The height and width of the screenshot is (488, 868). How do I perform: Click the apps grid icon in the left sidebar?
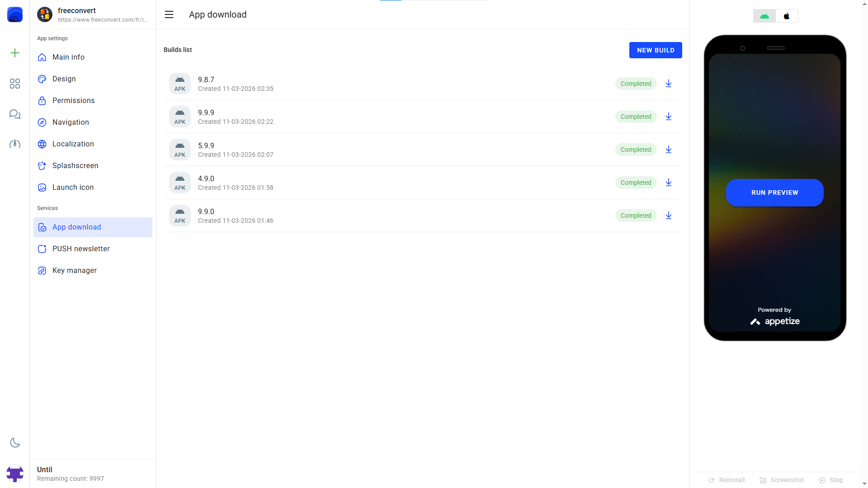pyautogui.click(x=14, y=84)
